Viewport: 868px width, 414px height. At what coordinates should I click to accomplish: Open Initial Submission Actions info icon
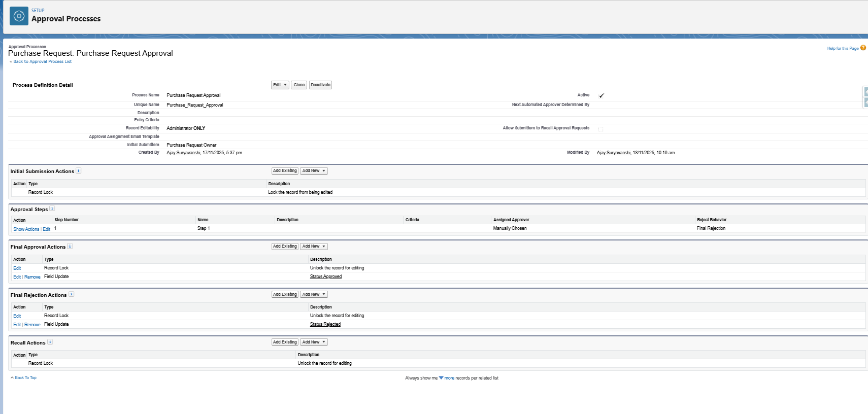[x=79, y=171]
